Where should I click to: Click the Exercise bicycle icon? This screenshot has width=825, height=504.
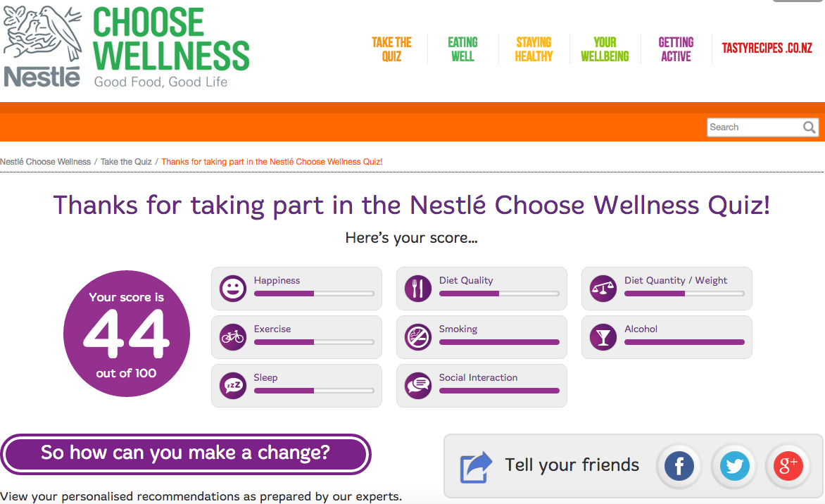coord(233,337)
